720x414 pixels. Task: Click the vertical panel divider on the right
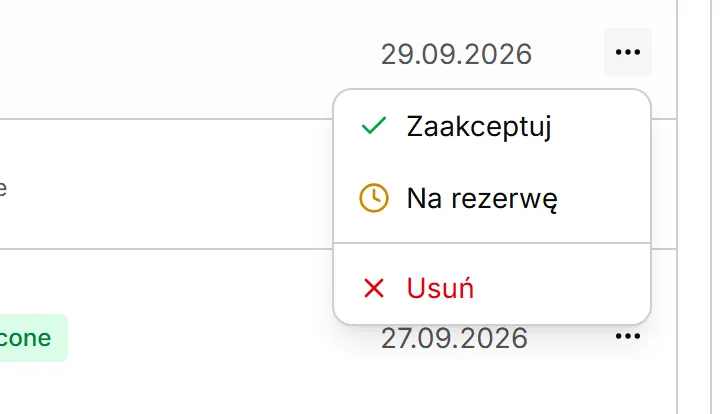[677, 207]
